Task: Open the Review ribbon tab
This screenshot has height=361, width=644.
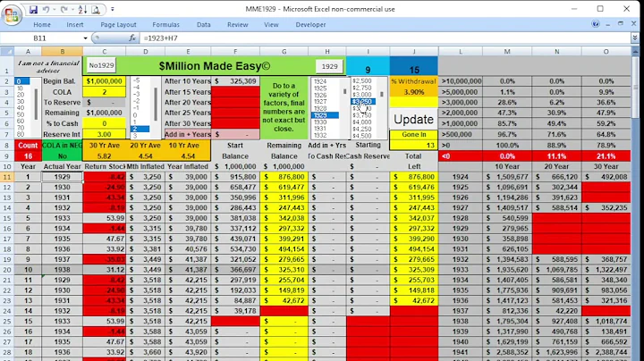Action: pyautogui.click(x=237, y=25)
